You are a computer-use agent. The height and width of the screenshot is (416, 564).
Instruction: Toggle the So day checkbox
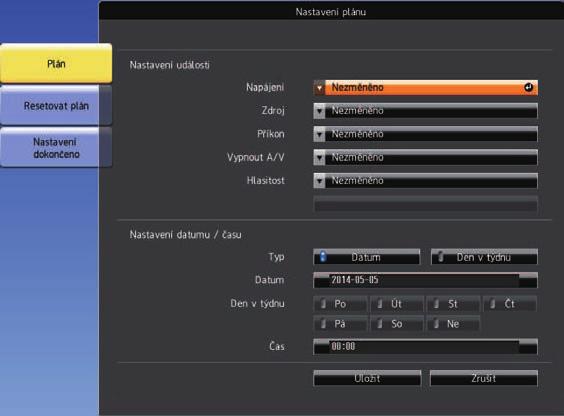click(397, 324)
